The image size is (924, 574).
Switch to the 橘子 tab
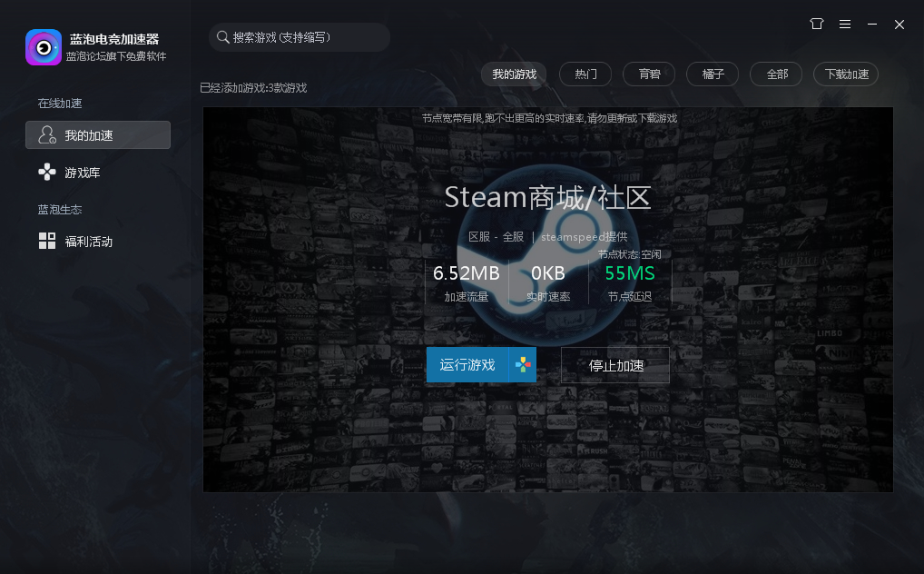point(713,74)
